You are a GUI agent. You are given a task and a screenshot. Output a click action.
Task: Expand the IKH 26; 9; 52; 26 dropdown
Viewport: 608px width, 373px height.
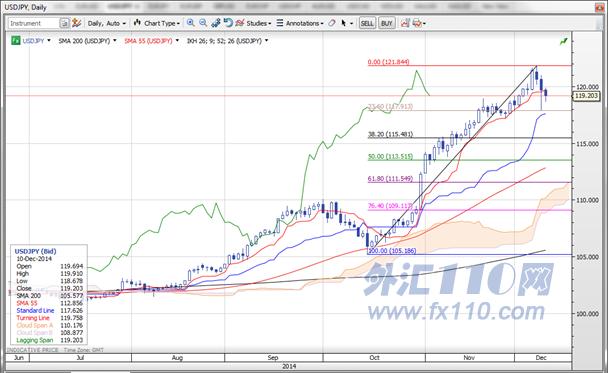point(267,40)
